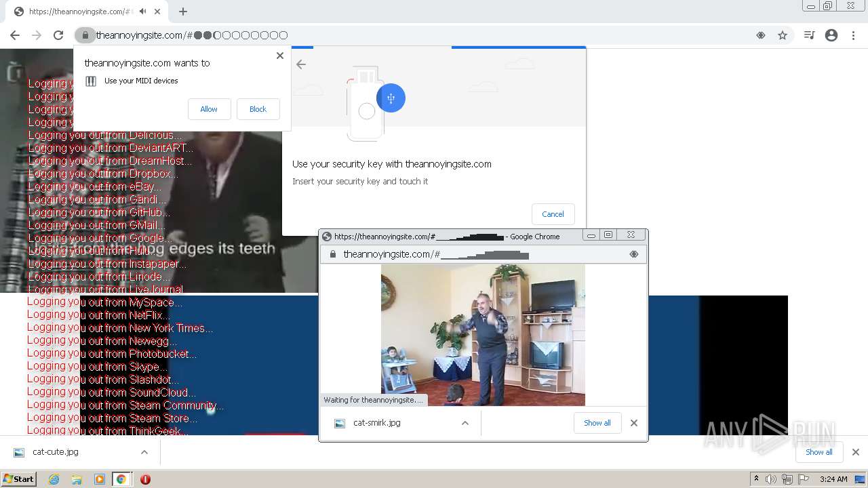
Task: Click the 3:24 AM clock
Action: click(833, 479)
